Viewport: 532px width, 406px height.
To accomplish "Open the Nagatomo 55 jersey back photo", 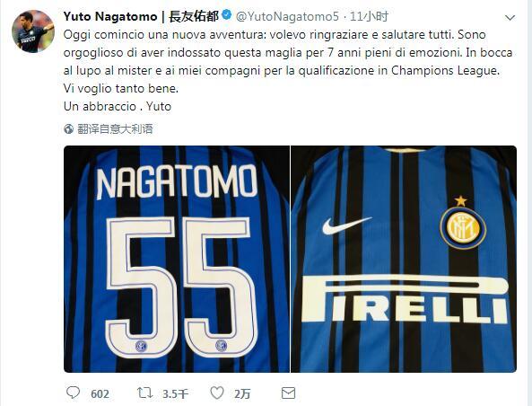I will point(177,259).
